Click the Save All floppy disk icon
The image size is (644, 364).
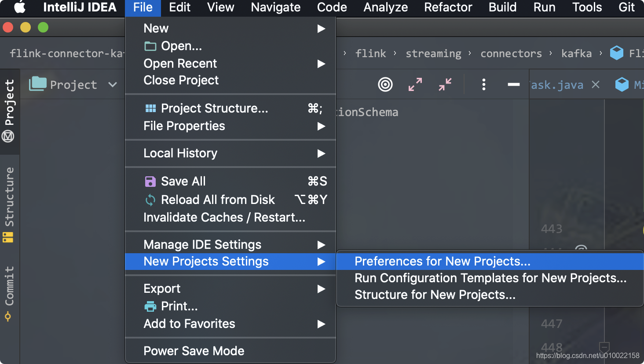(x=150, y=182)
